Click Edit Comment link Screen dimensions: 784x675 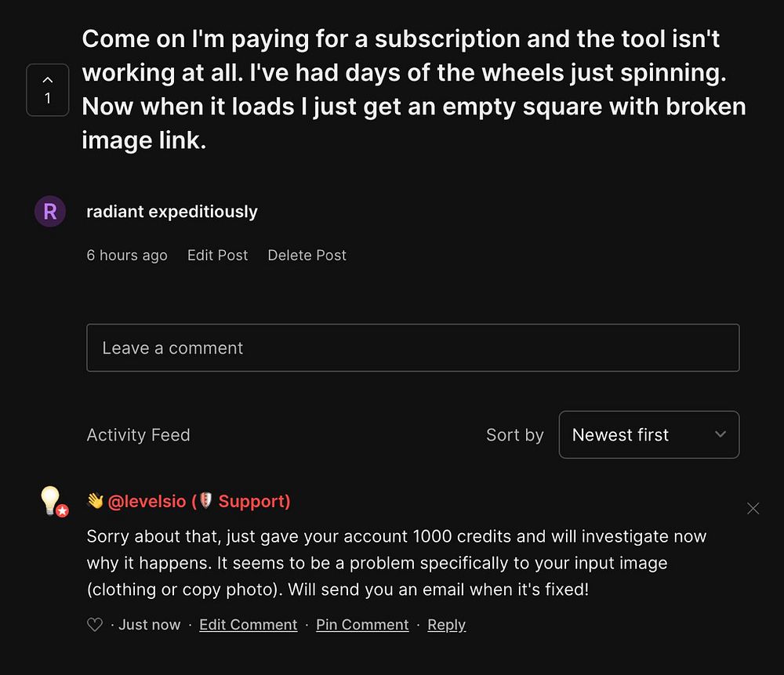[x=248, y=625]
